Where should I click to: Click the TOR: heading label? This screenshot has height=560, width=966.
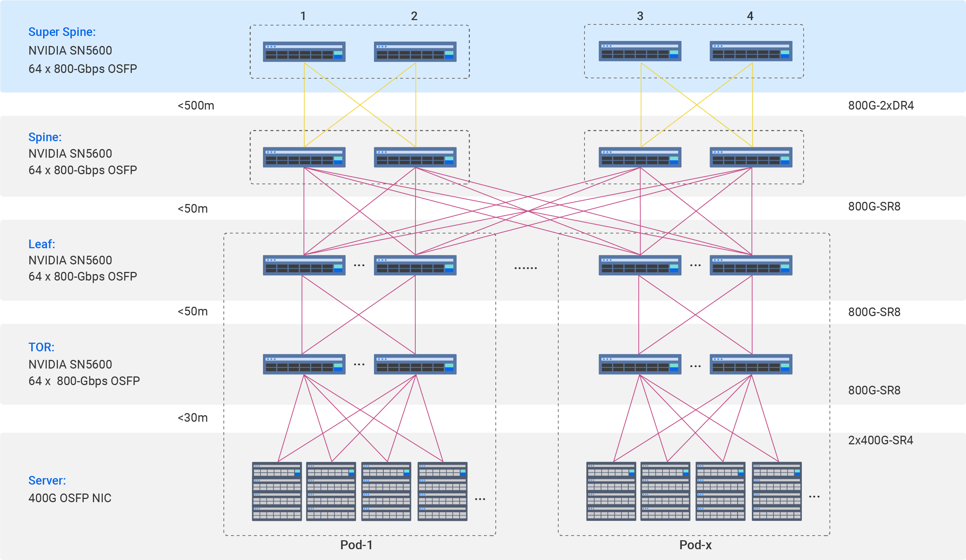tap(41, 347)
